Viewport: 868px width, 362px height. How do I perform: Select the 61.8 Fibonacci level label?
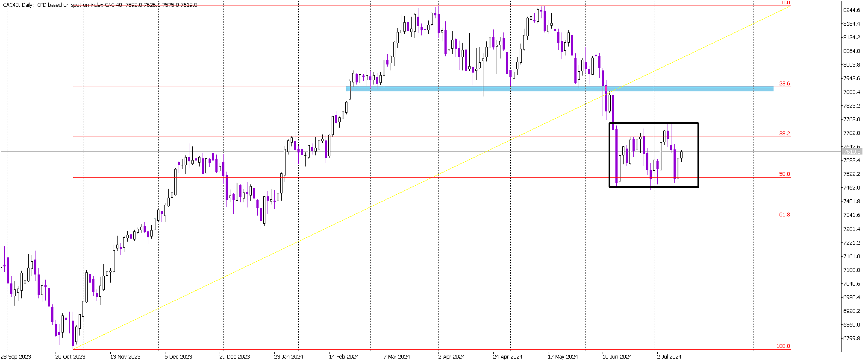[x=785, y=215]
